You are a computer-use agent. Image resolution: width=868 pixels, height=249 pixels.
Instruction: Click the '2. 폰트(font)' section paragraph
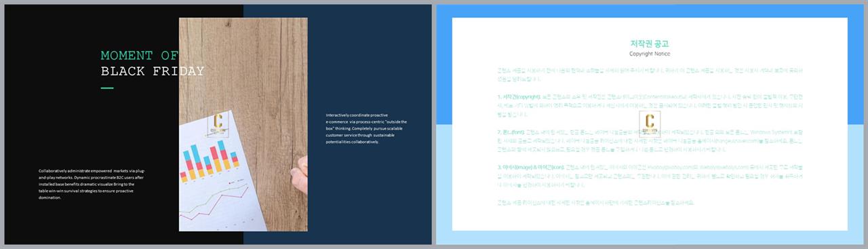tap(650, 141)
